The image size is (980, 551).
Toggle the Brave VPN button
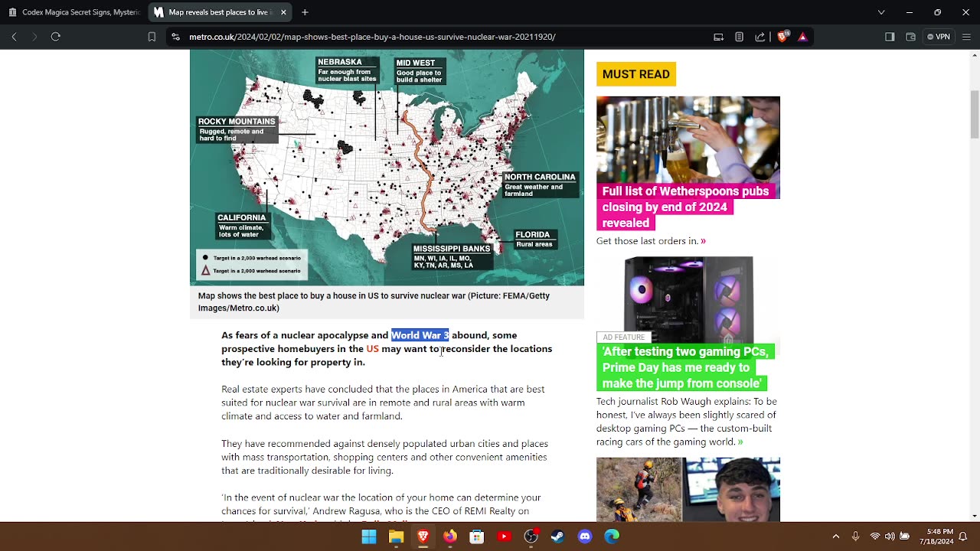click(938, 37)
